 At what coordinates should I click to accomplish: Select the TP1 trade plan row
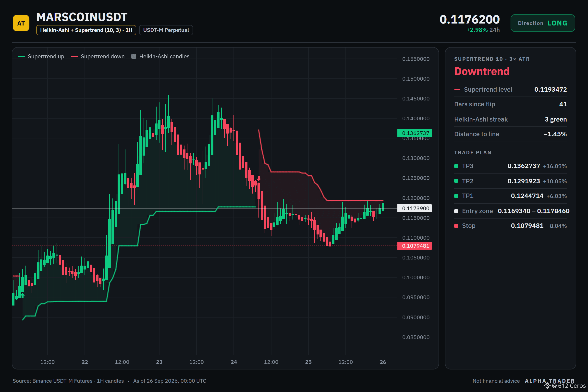coord(511,196)
